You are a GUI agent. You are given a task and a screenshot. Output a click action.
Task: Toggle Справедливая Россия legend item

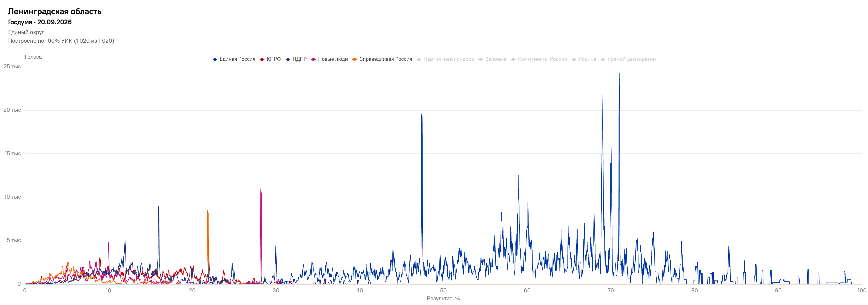[382, 59]
